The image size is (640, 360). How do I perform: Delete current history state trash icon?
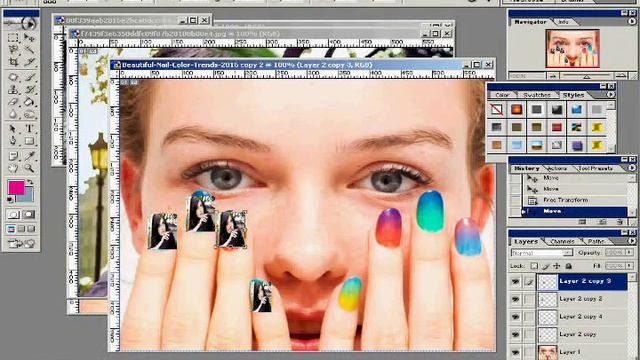(620, 222)
